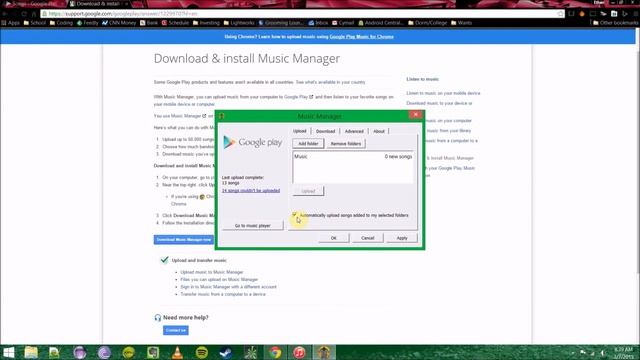Open the CNN Money bookmark
Image resolution: width=640 pixels, height=360 pixels.
[119, 23]
